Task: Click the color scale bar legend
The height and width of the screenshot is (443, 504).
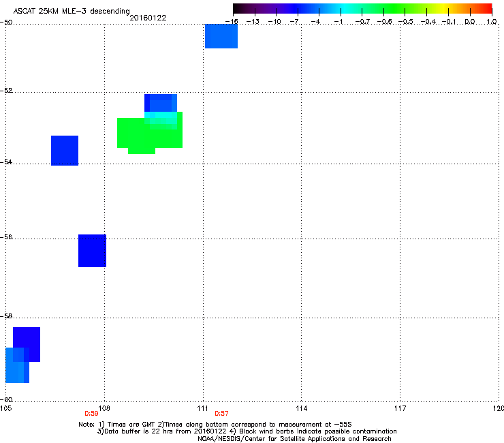Action: [362, 9]
